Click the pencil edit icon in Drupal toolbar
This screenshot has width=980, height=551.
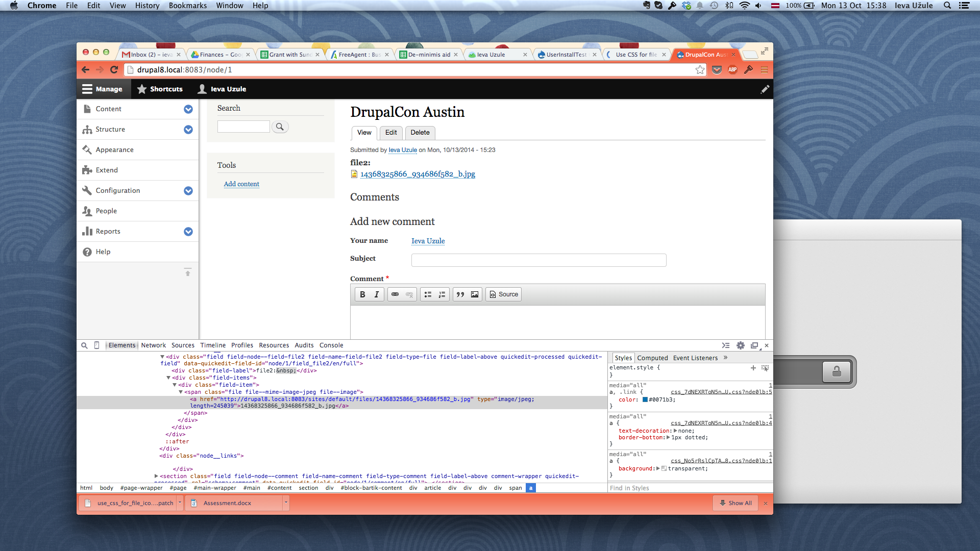(x=765, y=89)
